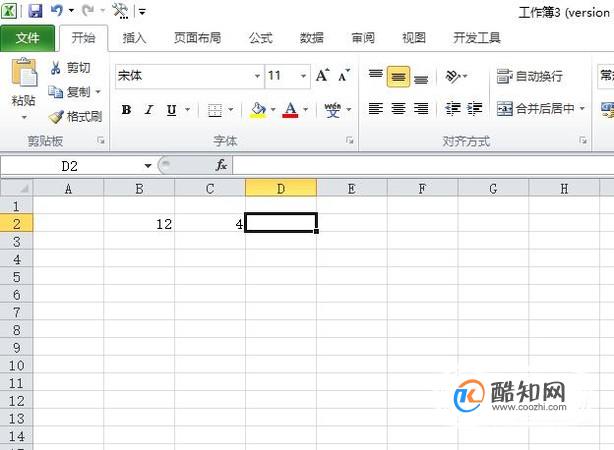
Task: Click the select all corner triangle
Action: coord(16,188)
